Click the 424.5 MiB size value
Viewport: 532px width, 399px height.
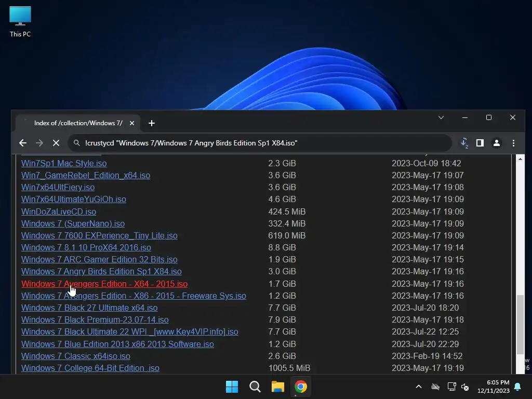pyautogui.click(x=287, y=211)
